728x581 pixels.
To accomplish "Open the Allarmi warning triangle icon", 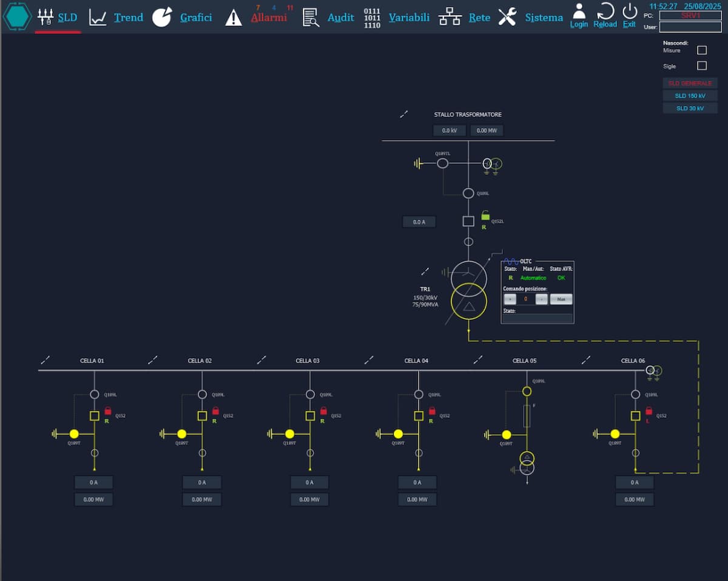I will pos(234,18).
